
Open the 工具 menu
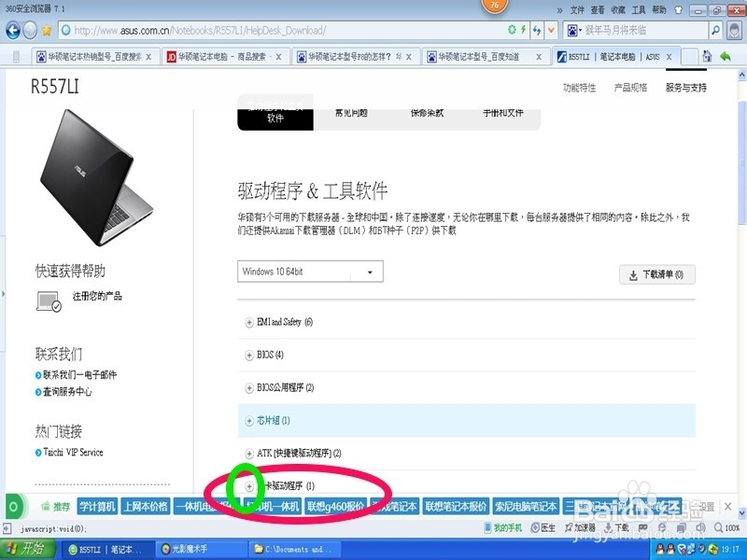click(x=639, y=9)
